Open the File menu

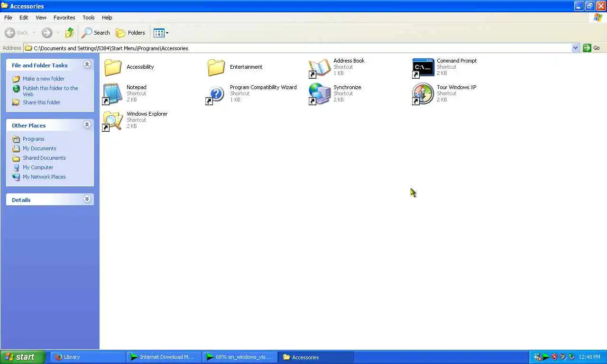click(x=8, y=18)
